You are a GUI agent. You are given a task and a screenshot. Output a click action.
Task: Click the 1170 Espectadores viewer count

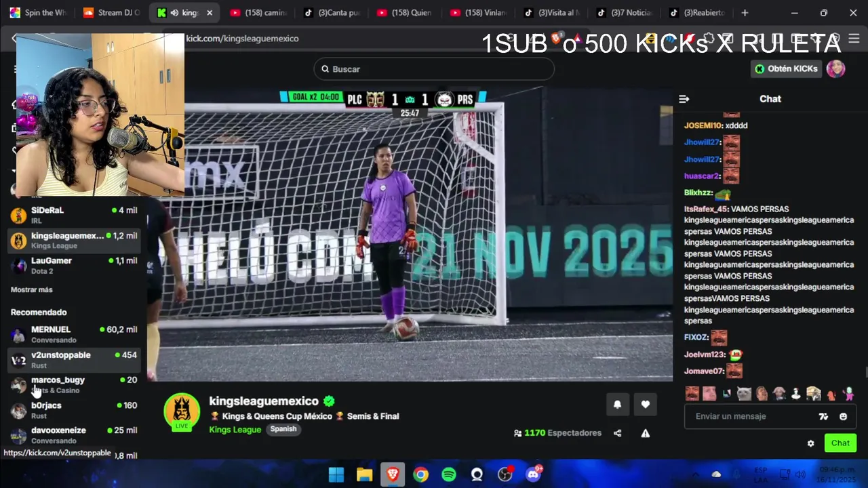tap(557, 433)
